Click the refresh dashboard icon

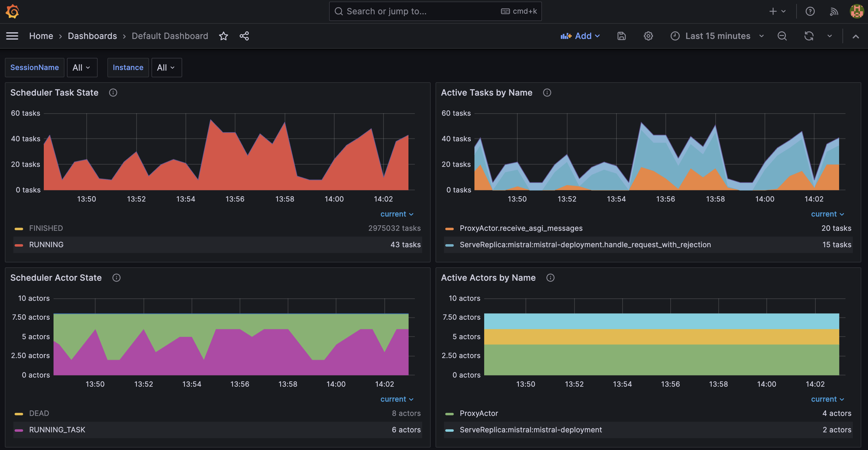809,36
